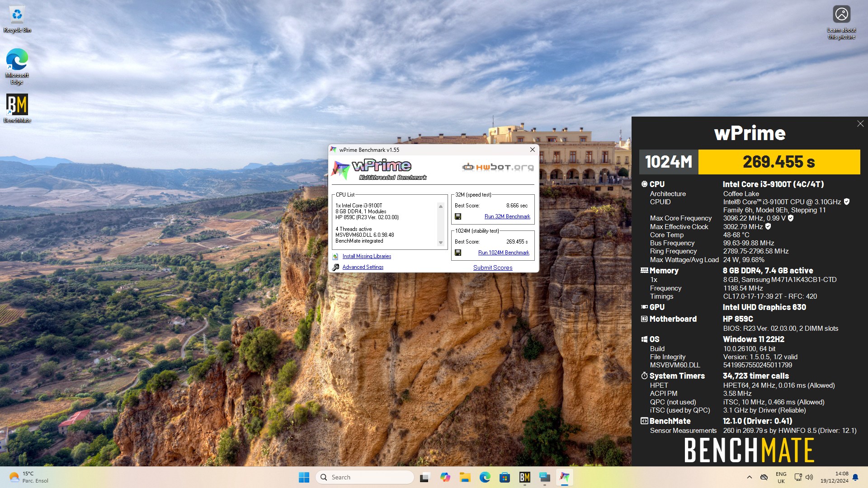868x488 pixels.
Task: Click the Max Effective Clock verified shield
Action: (x=768, y=226)
